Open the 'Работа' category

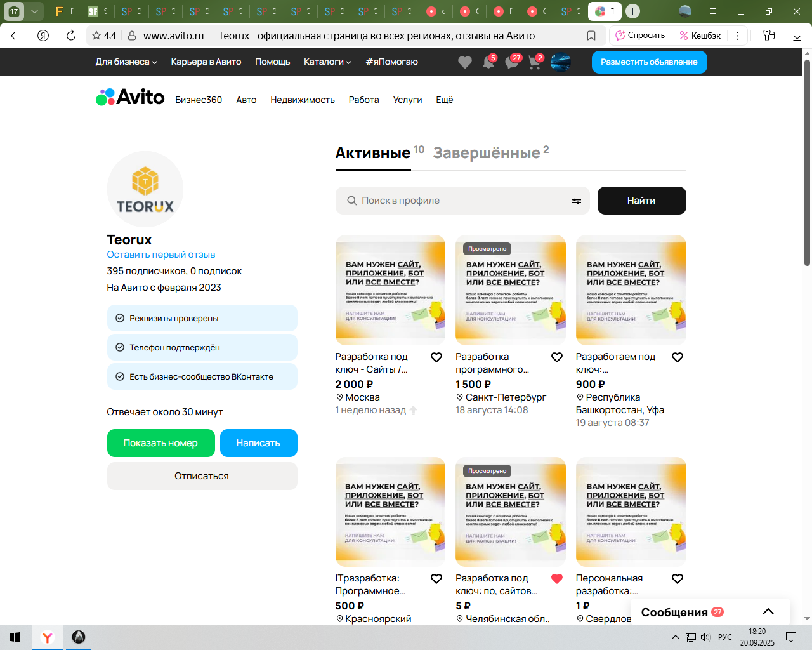(x=364, y=100)
